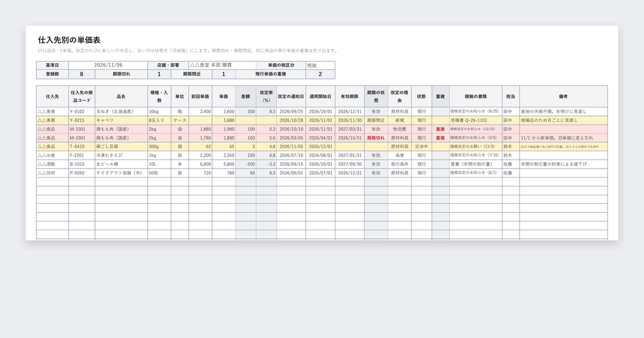Click the 絹ごし豆腐 item name cell

click(x=121, y=146)
